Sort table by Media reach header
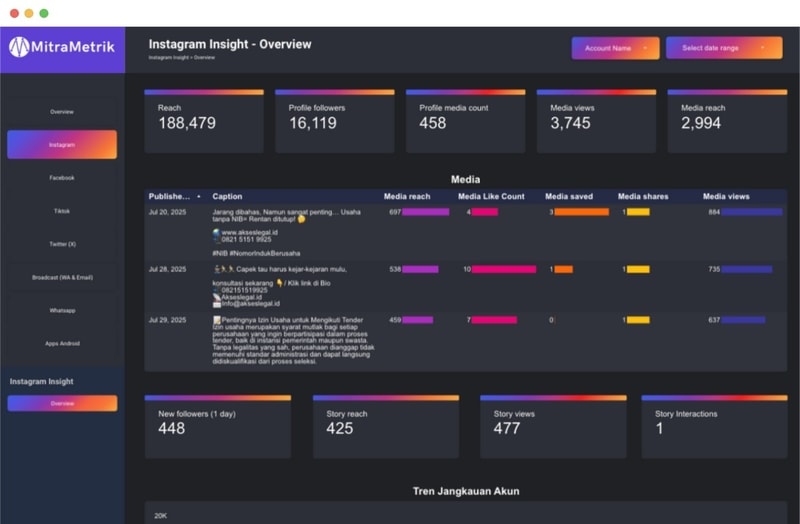Screen dimensions: 800x524 407,196
